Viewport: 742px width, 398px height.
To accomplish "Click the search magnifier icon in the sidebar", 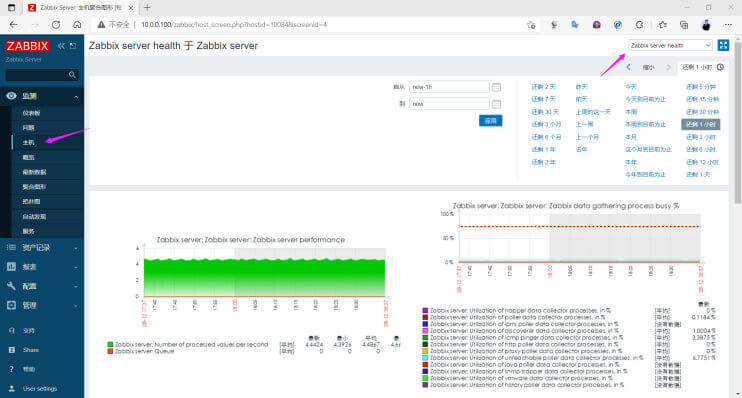I will [x=72, y=75].
